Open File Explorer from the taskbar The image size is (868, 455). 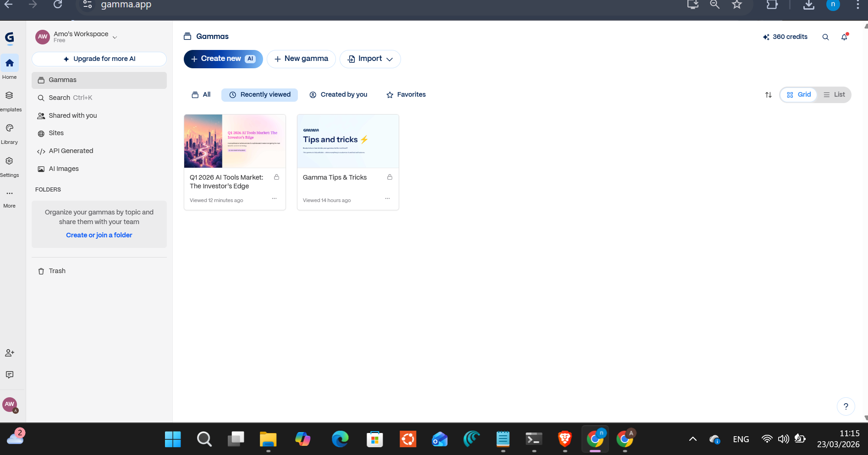pos(268,439)
